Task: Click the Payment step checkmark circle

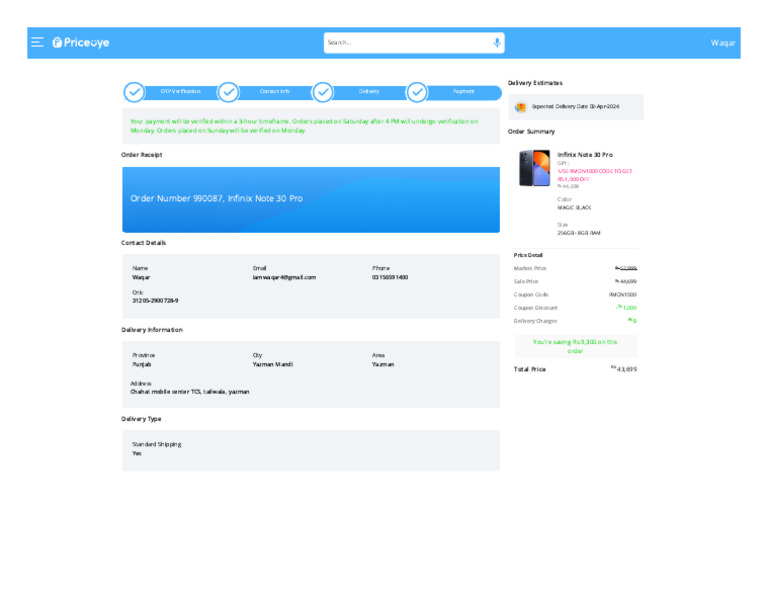Action: point(417,92)
